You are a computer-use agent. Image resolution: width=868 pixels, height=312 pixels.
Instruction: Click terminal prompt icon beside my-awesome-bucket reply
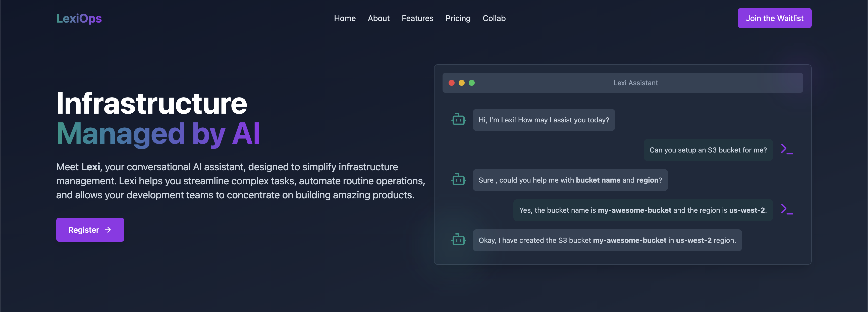tap(786, 209)
